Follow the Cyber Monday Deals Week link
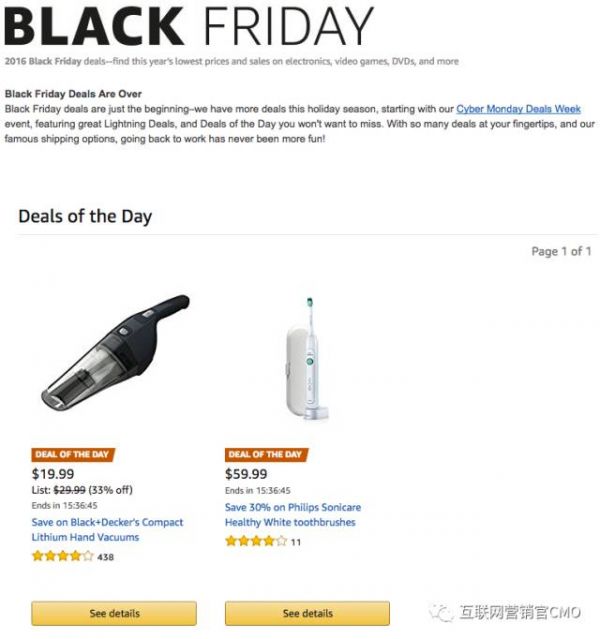 click(x=518, y=108)
